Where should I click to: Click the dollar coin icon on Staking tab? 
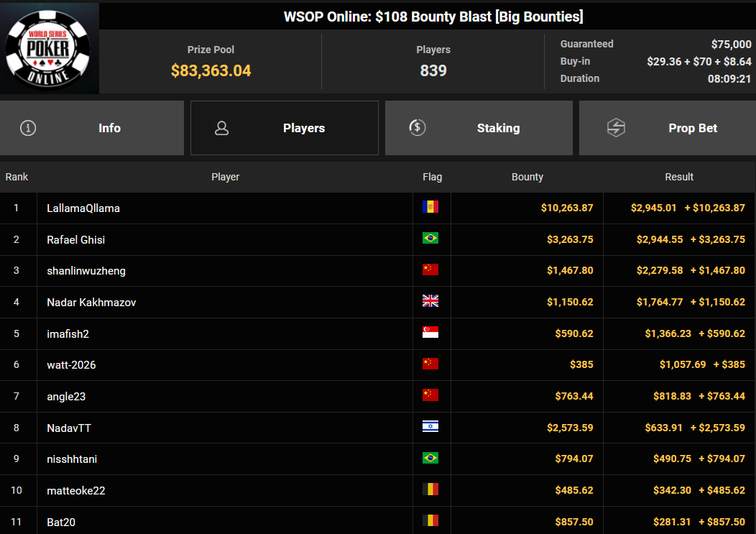click(x=417, y=127)
